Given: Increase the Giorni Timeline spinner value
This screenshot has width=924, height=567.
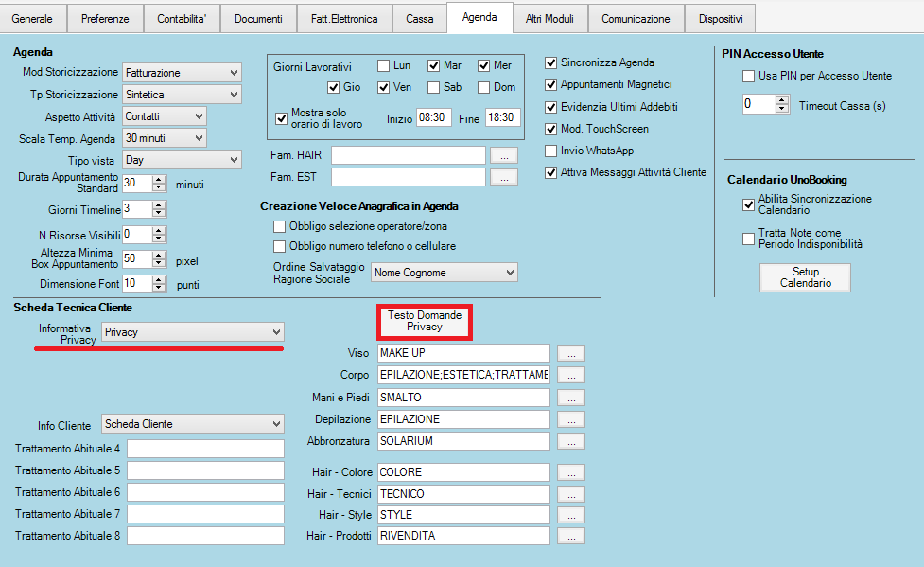Looking at the screenshot, I should pos(158,204).
